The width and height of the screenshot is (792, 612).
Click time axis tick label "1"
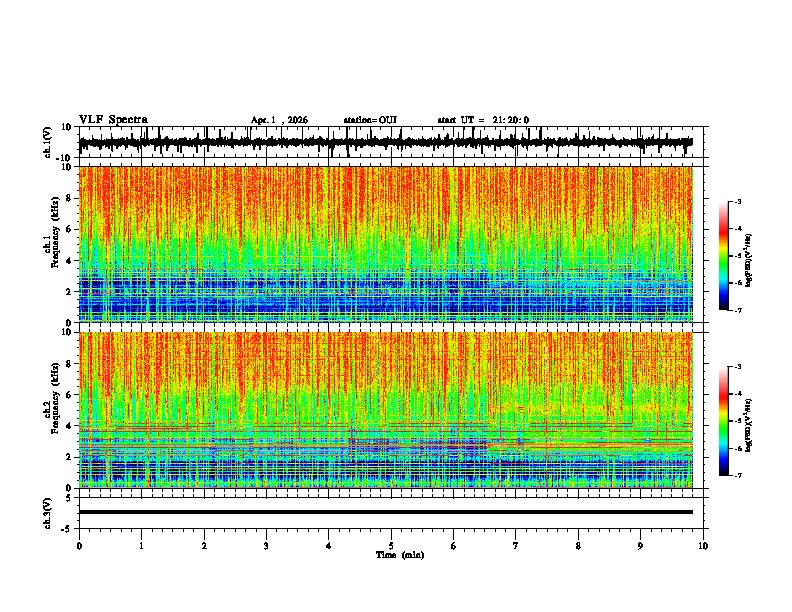141,546
